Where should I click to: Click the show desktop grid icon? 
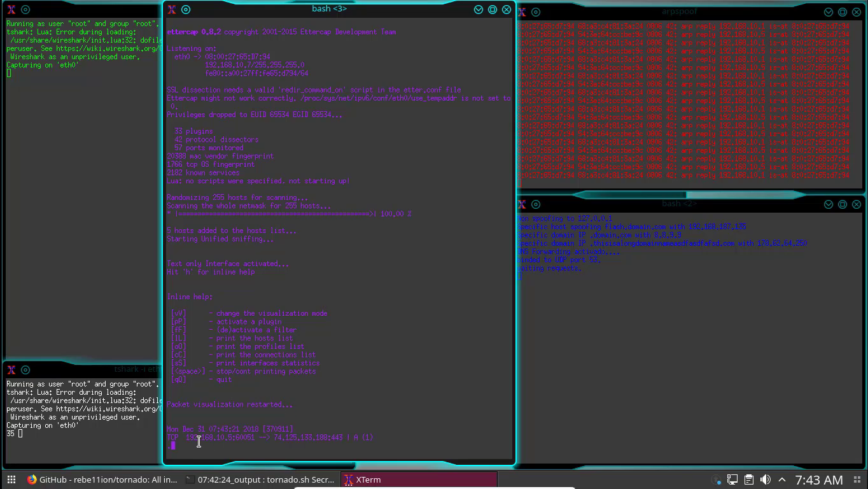tap(857, 480)
